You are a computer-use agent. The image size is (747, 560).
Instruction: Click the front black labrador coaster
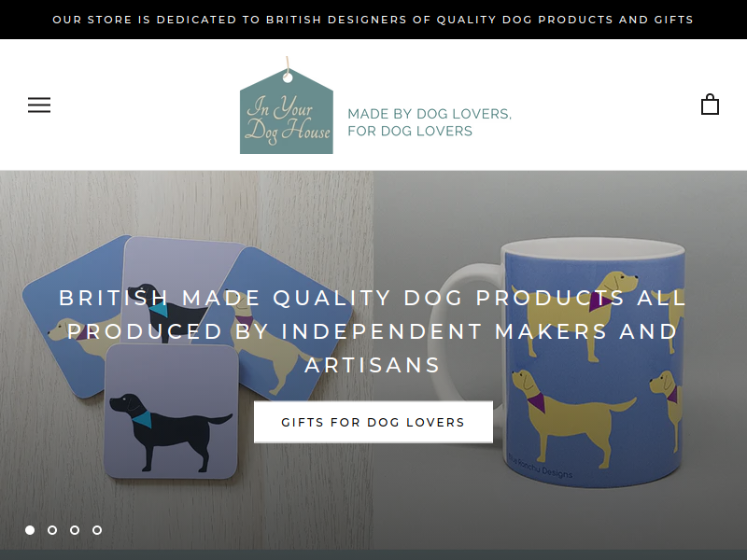pyautogui.click(x=171, y=412)
